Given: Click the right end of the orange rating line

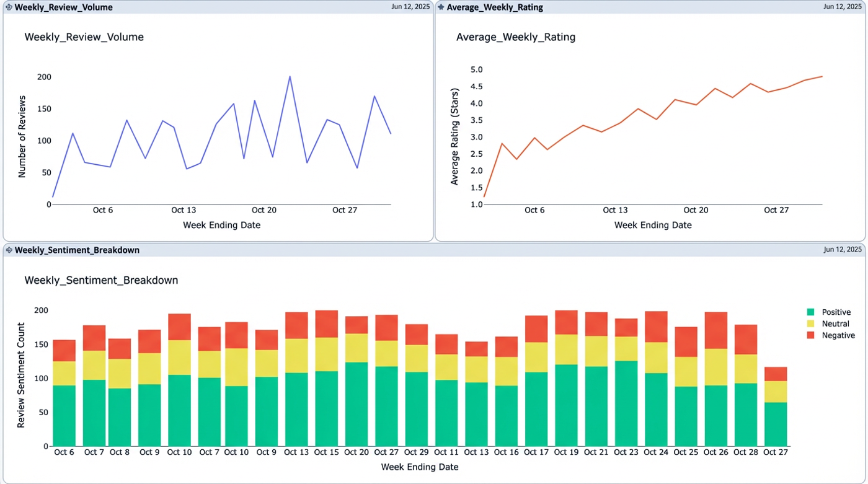Looking at the screenshot, I should 821,76.
